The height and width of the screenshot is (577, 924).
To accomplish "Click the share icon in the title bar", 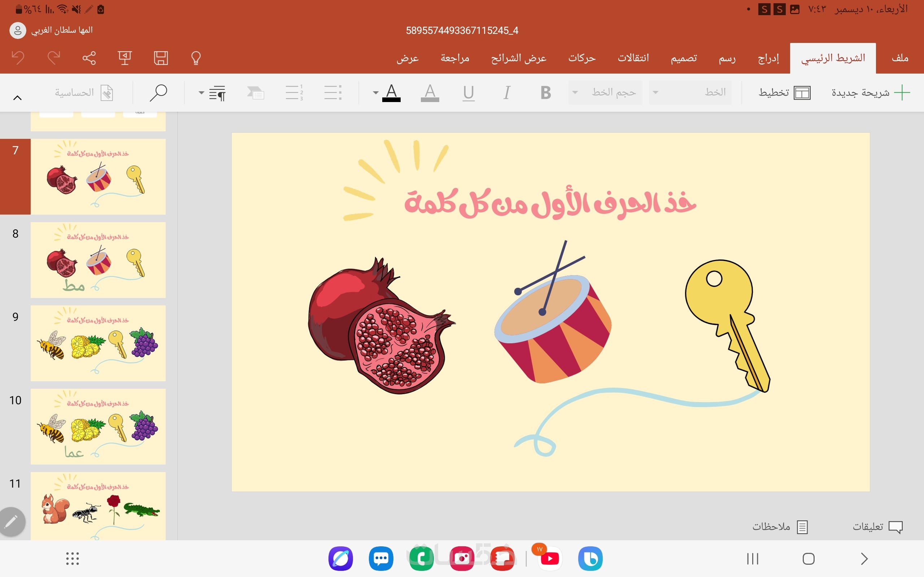I will (x=89, y=58).
